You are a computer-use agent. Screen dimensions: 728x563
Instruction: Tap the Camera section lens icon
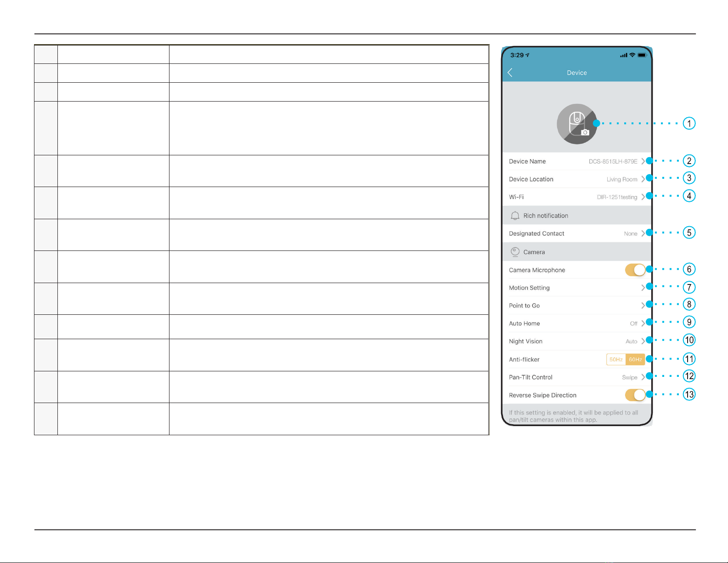[515, 252]
